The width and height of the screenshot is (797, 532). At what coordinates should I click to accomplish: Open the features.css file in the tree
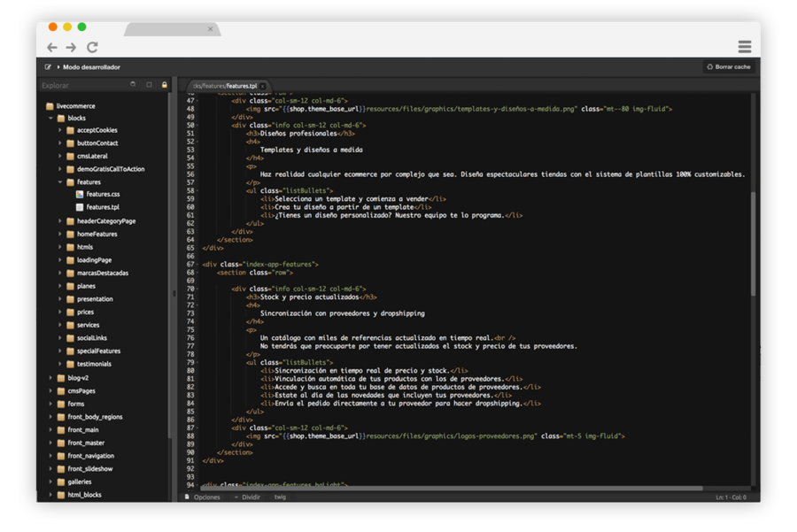pyautogui.click(x=103, y=195)
